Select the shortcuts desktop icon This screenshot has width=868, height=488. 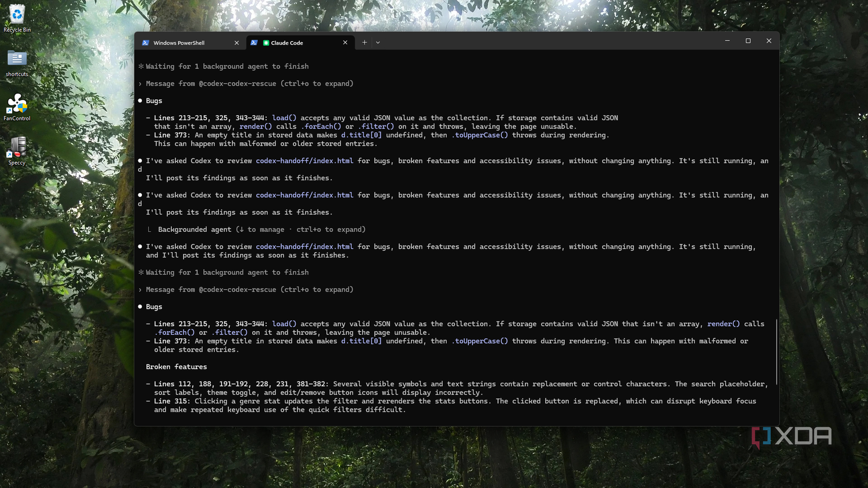17,63
